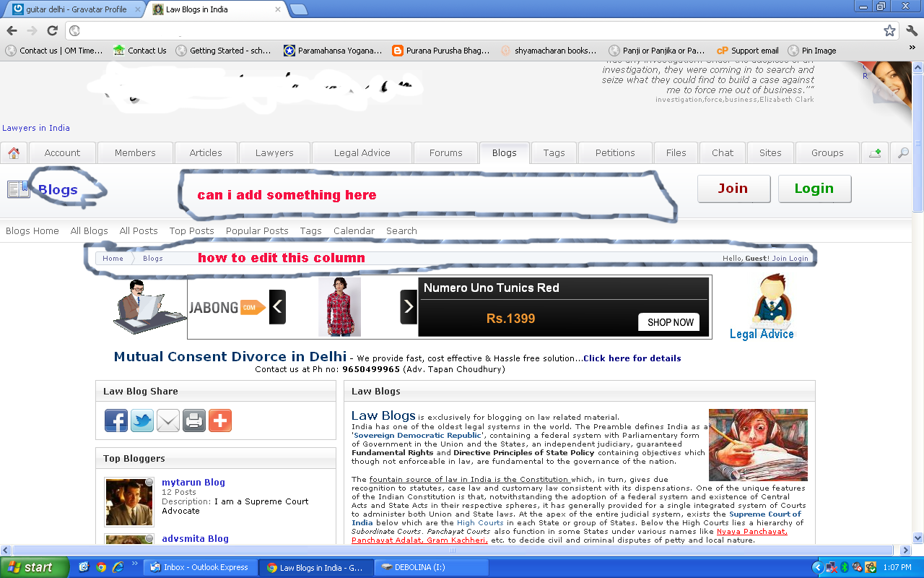Open the Chrome wrench menu
The image size is (924, 578).
point(911,30)
